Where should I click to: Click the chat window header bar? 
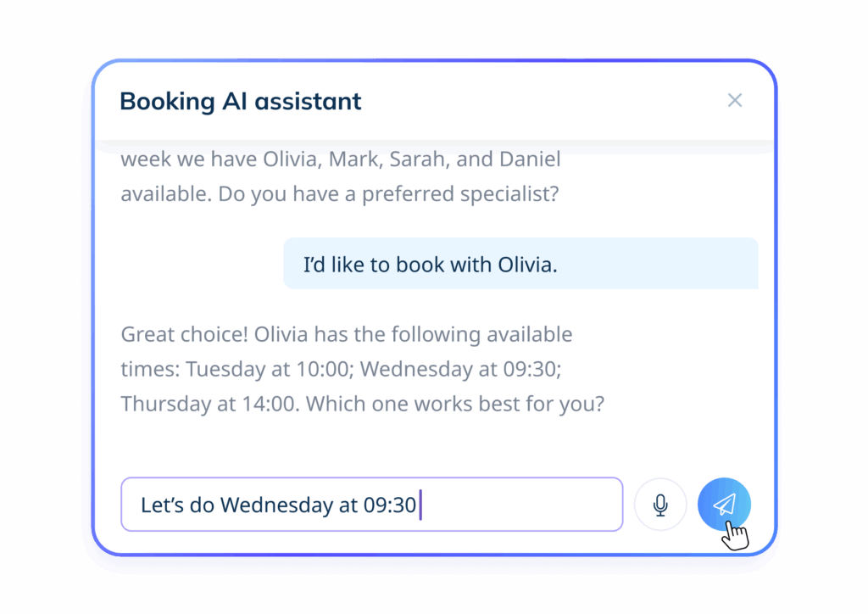(x=434, y=101)
